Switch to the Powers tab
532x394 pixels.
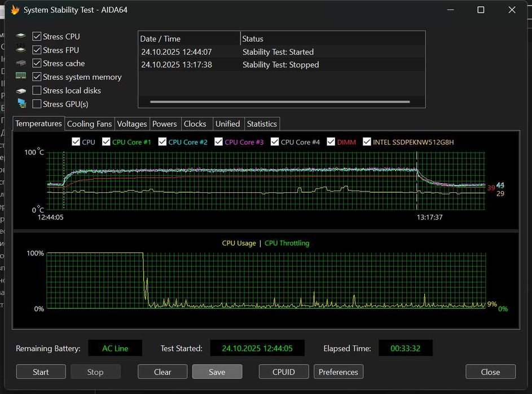point(165,124)
